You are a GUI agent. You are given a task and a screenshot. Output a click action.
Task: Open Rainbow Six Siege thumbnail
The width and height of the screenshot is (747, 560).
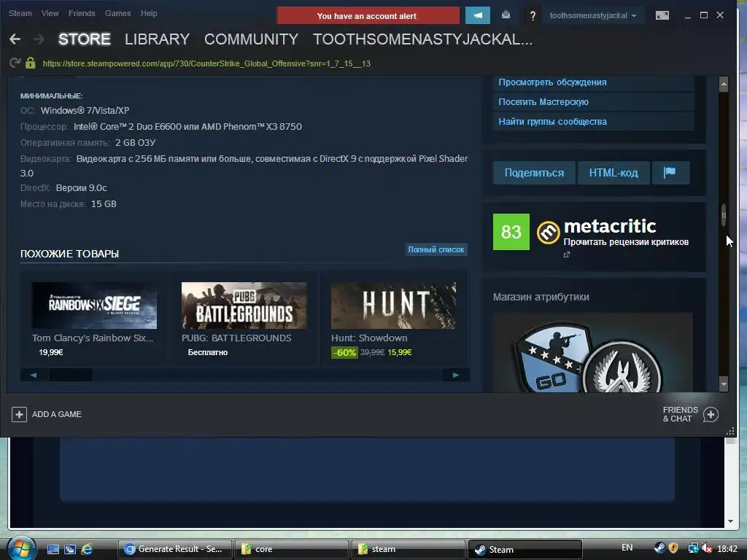94,306
